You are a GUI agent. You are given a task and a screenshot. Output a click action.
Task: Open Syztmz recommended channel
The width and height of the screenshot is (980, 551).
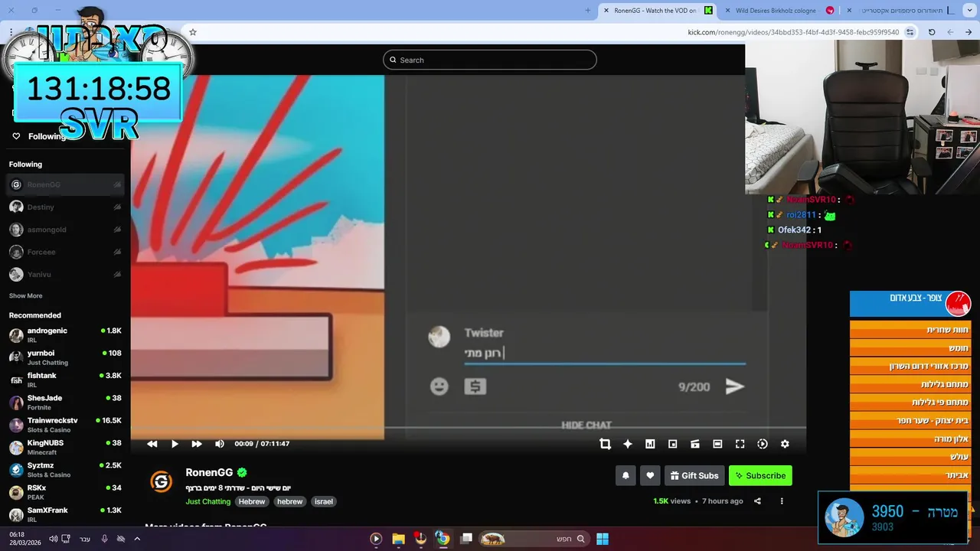point(65,470)
